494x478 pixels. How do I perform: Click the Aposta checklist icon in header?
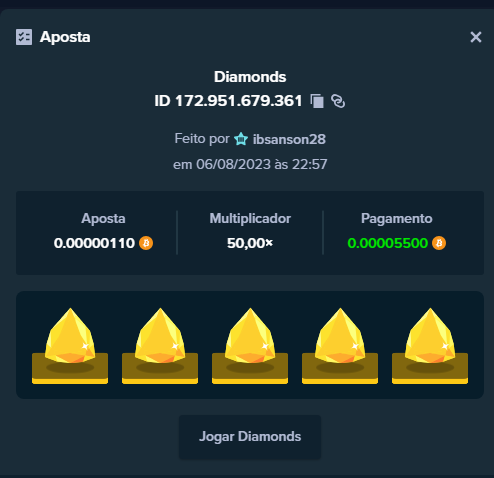click(24, 37)
